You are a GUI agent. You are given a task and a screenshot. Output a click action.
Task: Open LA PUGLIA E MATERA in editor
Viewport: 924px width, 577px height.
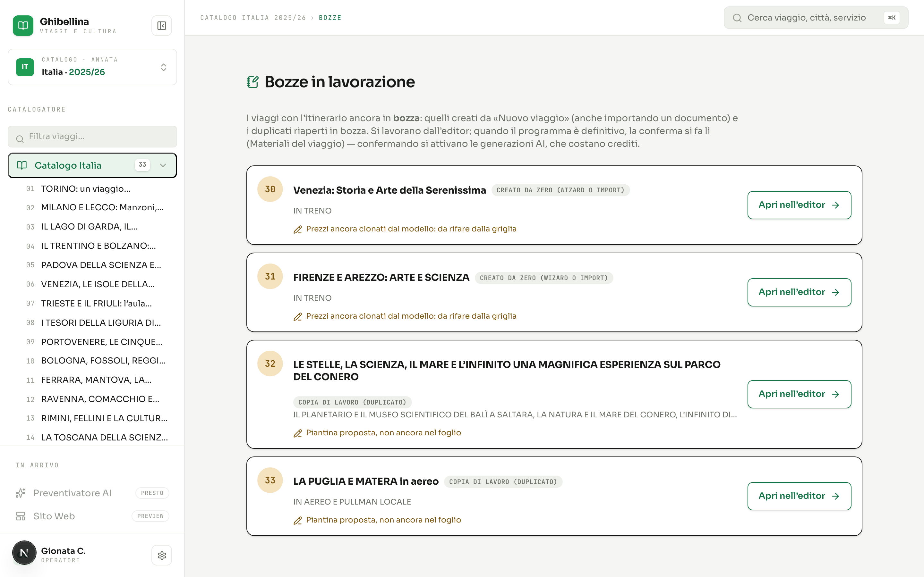click(x=799, y=496)
